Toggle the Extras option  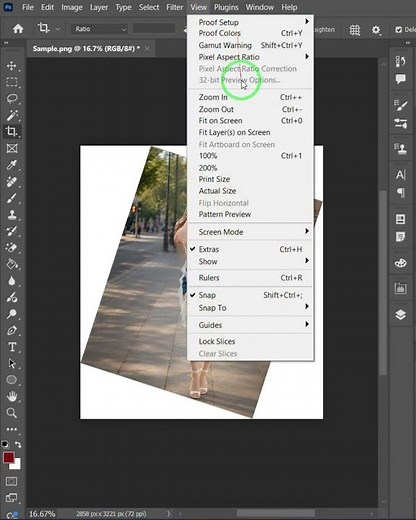tap(250, 249)
